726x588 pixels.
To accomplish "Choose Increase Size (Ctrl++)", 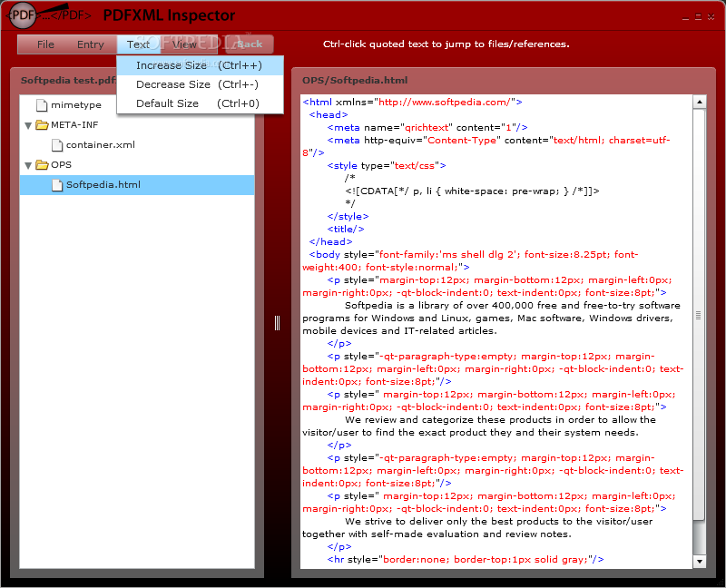I will point(200,65).
